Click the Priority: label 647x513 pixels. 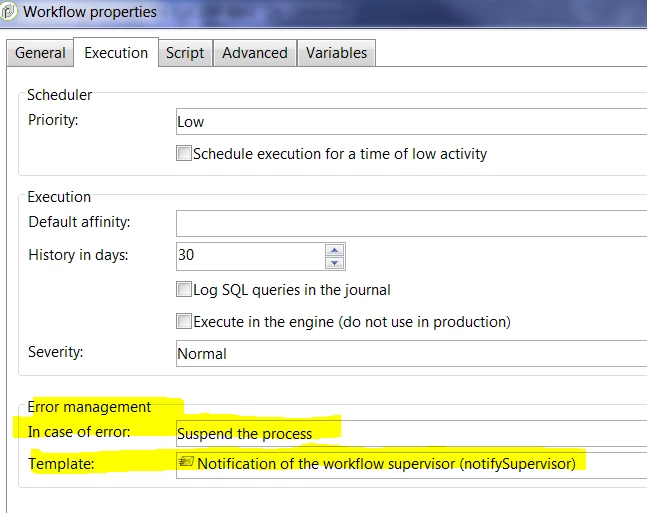point(53,120)
